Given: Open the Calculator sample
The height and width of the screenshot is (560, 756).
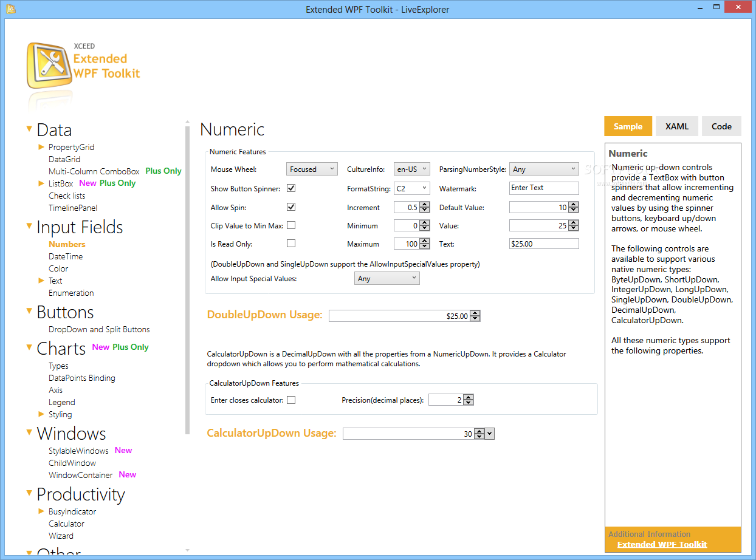Looking at the screenshot, I should click(66, 524).
